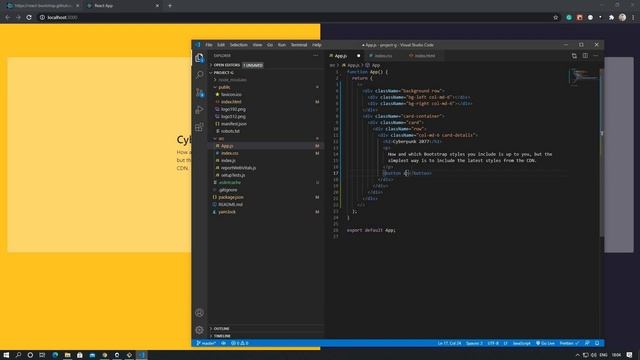Image resolution: width=640 pixels, height=360 pixels.
Task: Open the Terminal menu
Action: (299, 45)
